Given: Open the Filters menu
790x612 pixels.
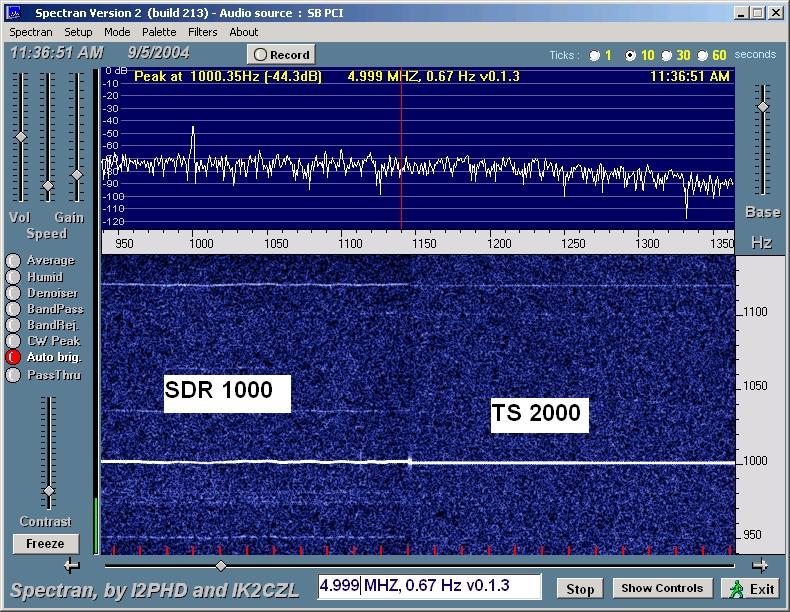Looking at the screenshot, I should (x=202, y=32).
